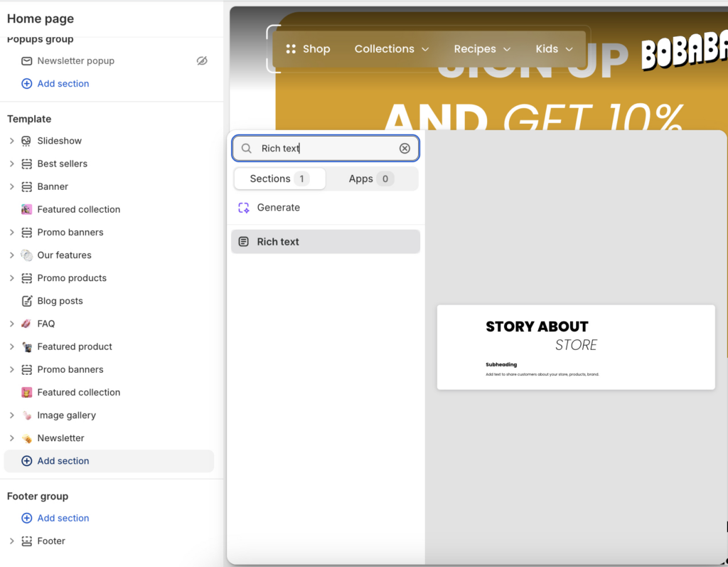Image resolution: width=728 pixels, height=567 pixels.
Task: Expand the Image gallery section
Action: pyautogui.click(x=12, y=415)
